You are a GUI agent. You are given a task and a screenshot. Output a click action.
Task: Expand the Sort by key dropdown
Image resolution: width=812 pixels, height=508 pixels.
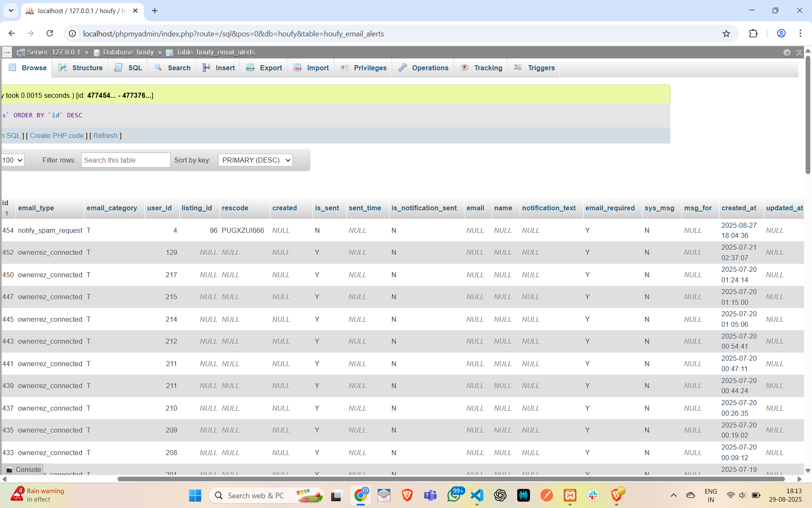255,160
